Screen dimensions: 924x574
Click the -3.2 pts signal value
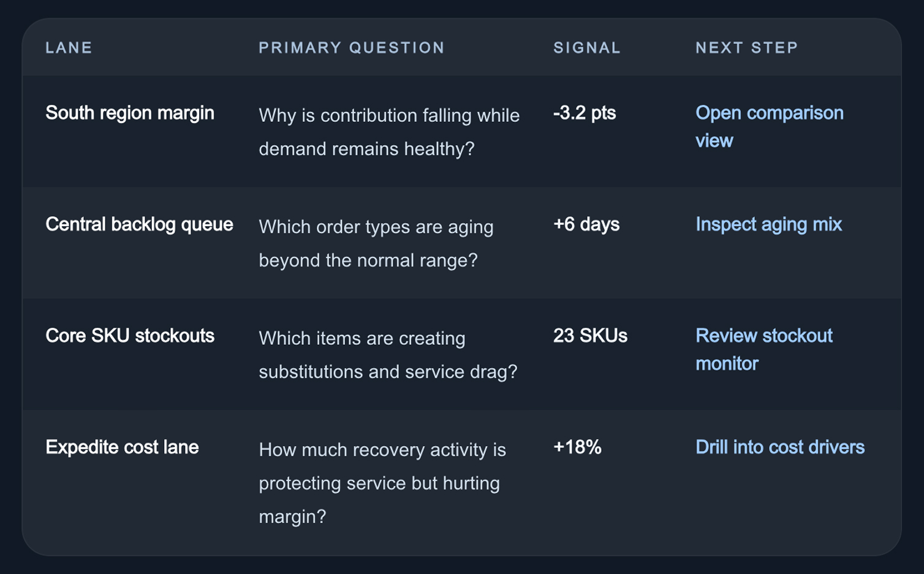pyautogui.click(x=585, y=113)
